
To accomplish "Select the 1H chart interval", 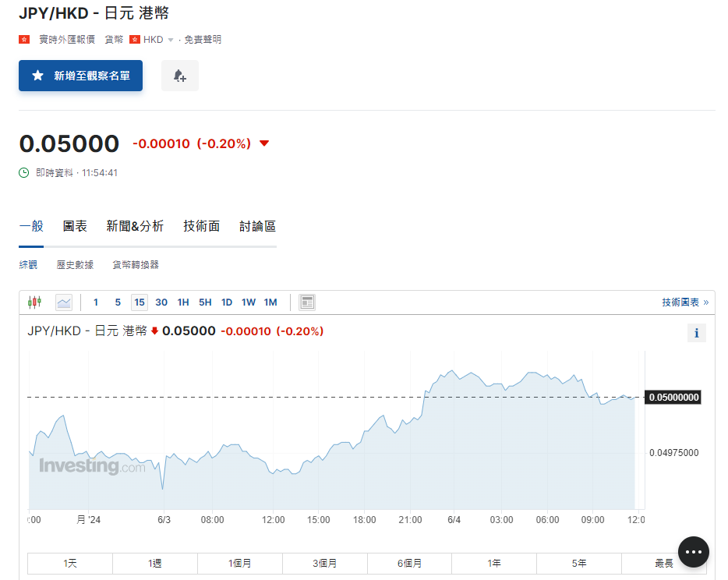I will [x=183, y=302].
